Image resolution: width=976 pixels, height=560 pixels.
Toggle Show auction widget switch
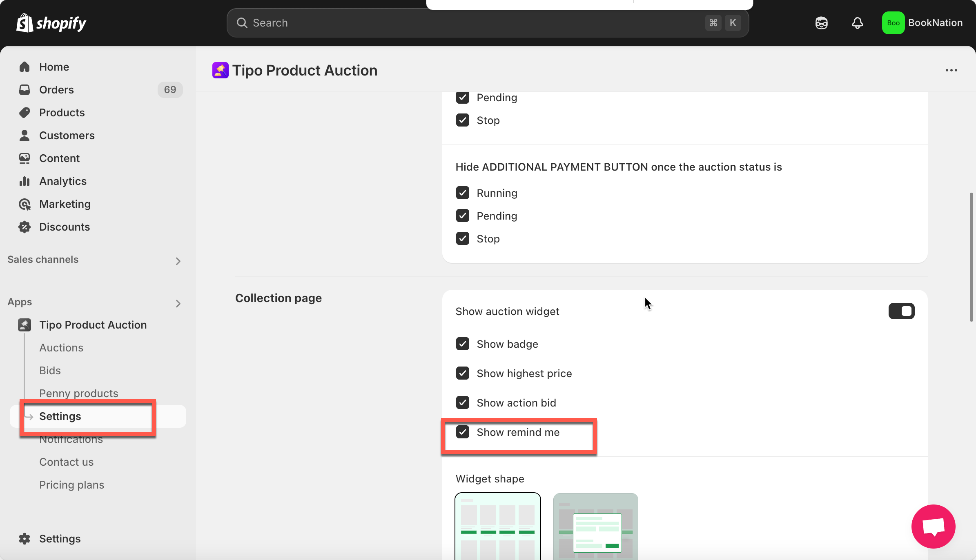[901, 311]
